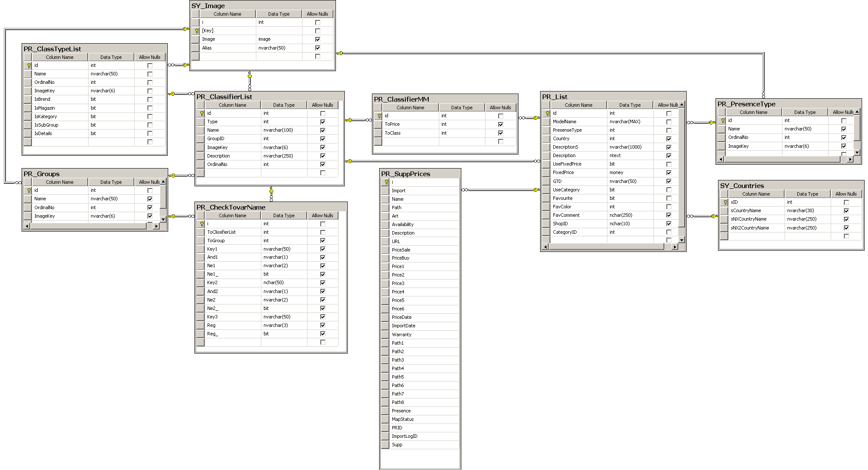Check Allow Nulls for PR_ClassTypeList IsBrend
This screenshot has width=868, height=470.
150,100
